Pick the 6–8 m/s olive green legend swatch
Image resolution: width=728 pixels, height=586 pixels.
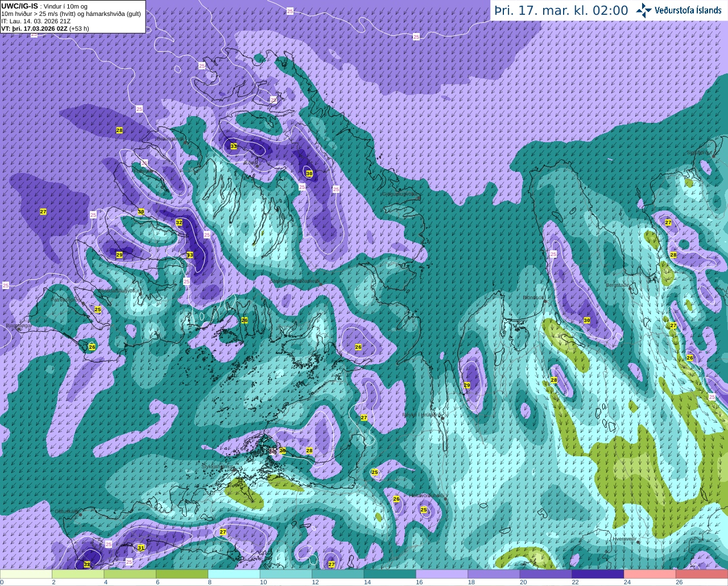[182, 574]
